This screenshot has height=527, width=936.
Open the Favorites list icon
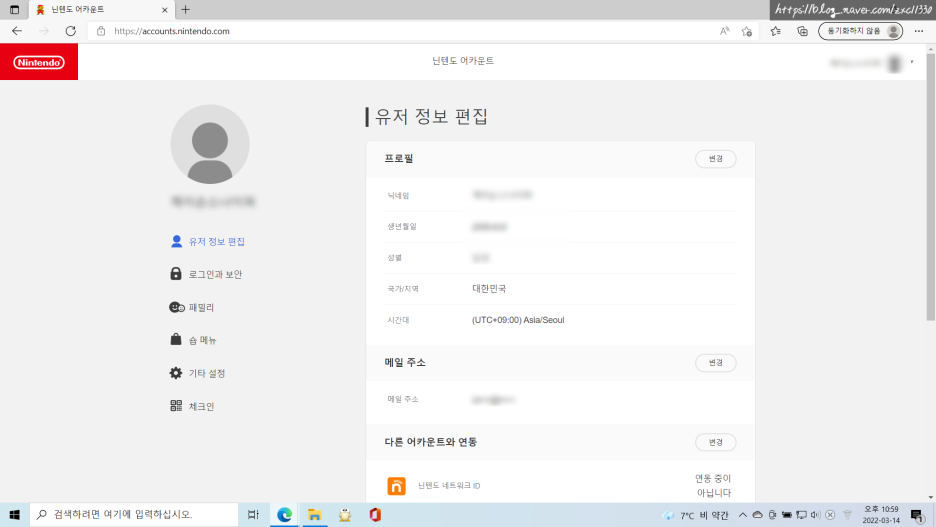775,31
